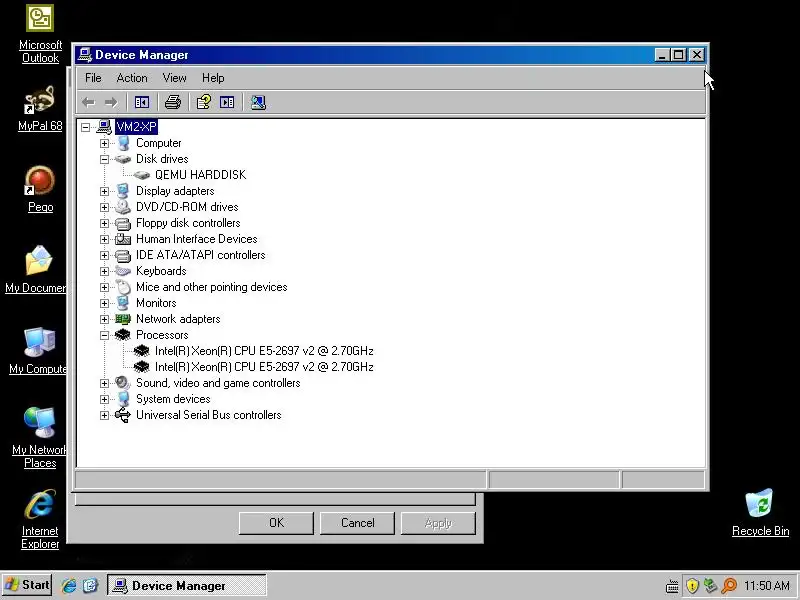
Task: Click the taskbar clock showing 11:50 AM
Action: tap(766, 586)
